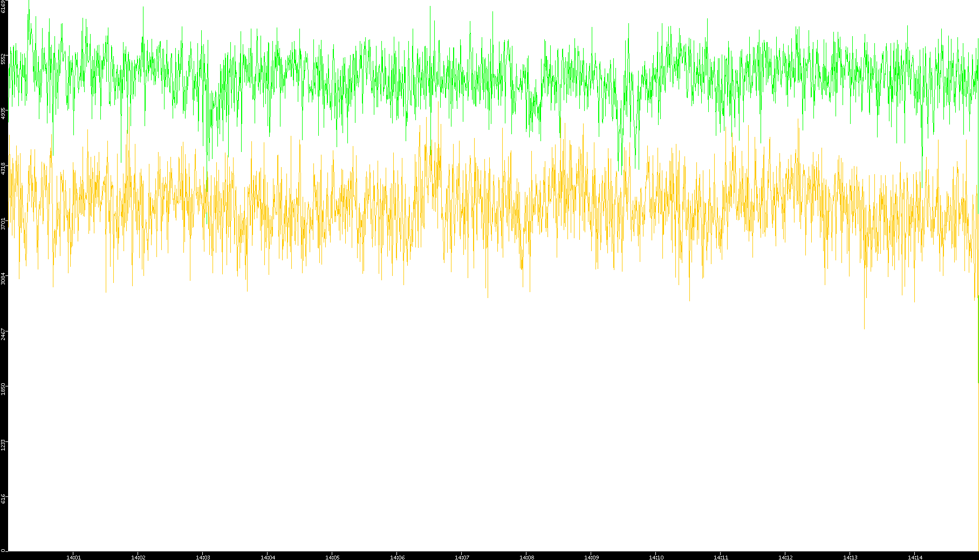979x560 pixels.
Task: Select the 14:13 tick label
Action: tap(850, 557)
